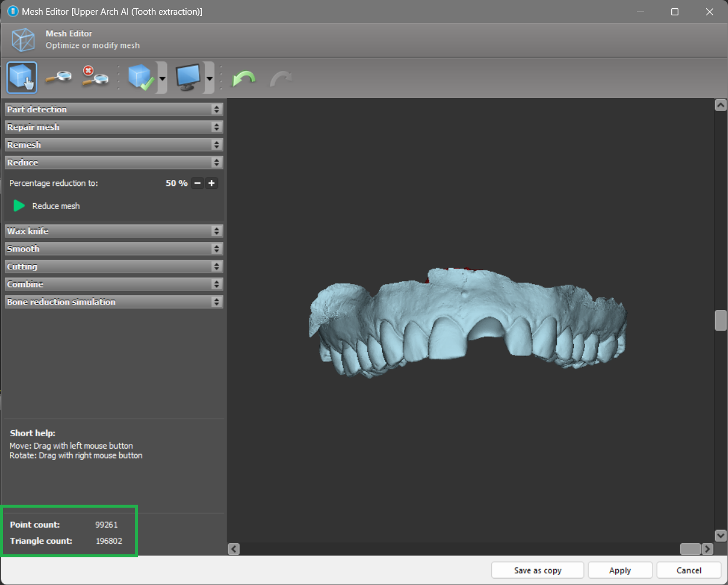The image size is (728, 585).
Task: Increase reduction percentage with plus button
Action: tap(211, 183)
